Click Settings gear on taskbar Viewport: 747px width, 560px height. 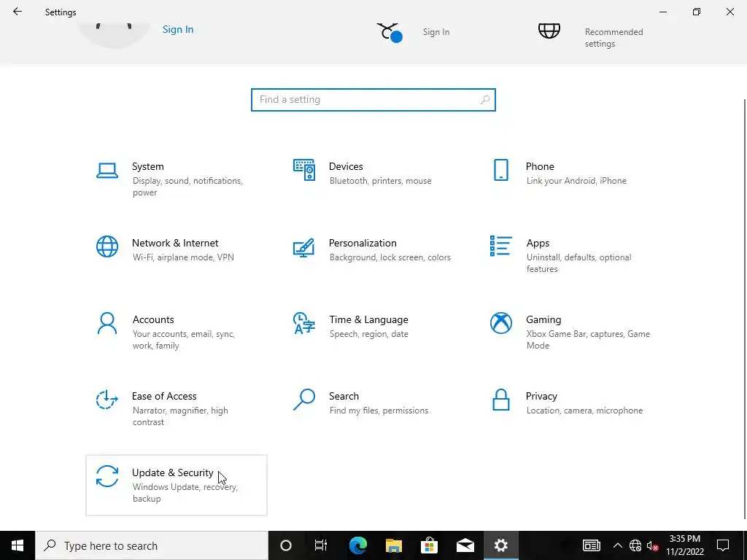(x=500, y=545)
